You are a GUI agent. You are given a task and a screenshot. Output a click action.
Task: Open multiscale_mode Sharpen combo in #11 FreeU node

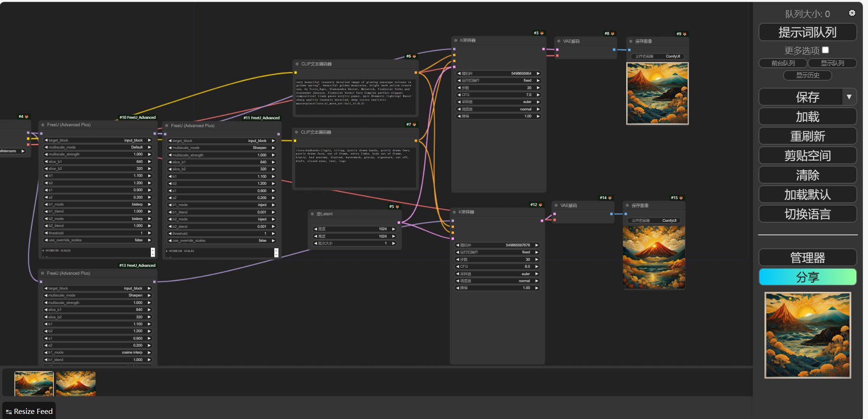(x=221, y=148)
